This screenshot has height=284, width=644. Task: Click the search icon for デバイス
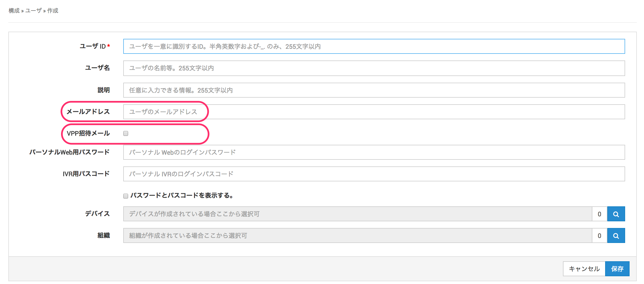(x=616, y=214)
